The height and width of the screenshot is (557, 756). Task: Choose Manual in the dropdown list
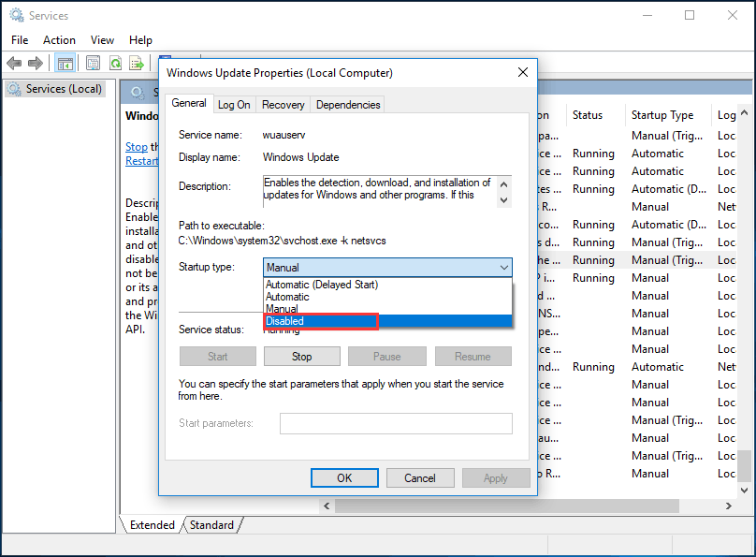(x=387, y=309)
